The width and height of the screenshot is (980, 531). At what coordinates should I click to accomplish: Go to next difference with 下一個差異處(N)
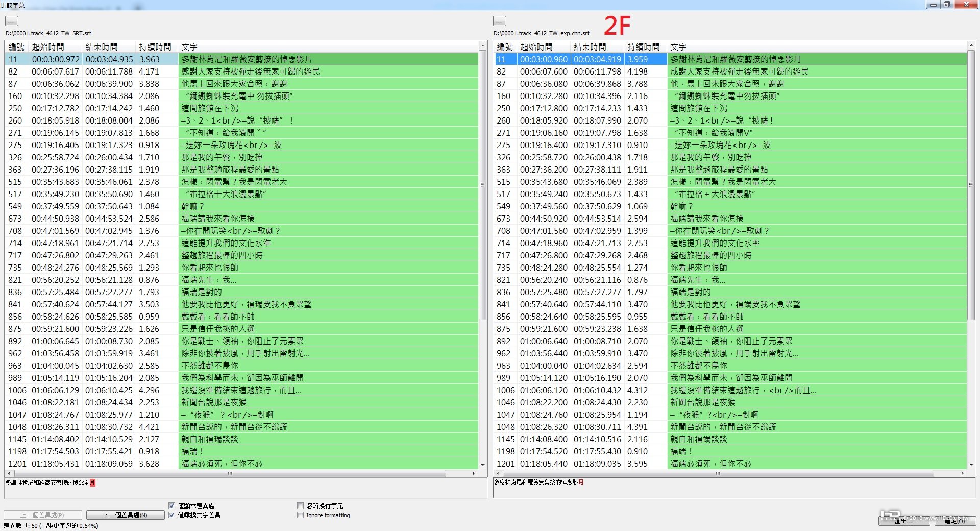125,515
